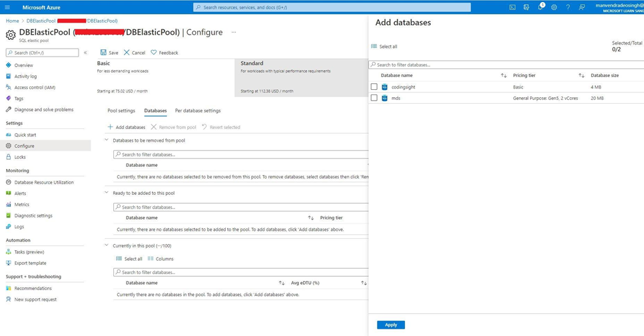Click Select all in Currently in pool section
644x336 pixels.
tap(129, 258)
